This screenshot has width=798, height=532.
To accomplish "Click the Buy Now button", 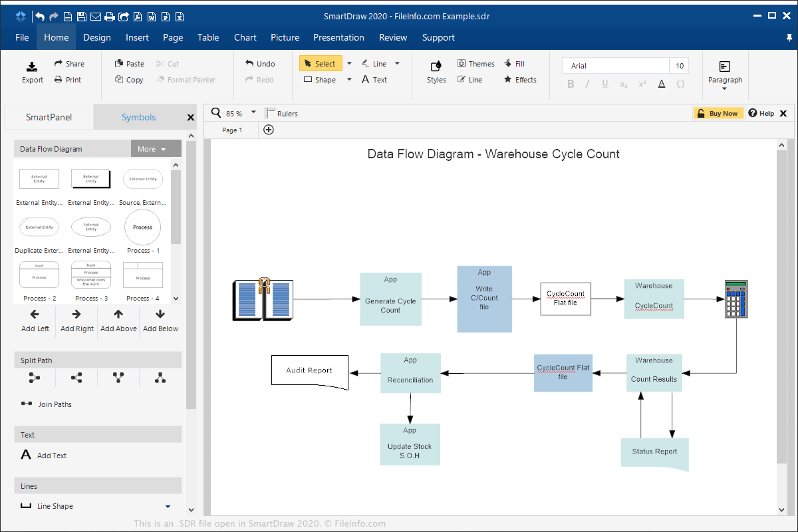I will tap(718, 113).
